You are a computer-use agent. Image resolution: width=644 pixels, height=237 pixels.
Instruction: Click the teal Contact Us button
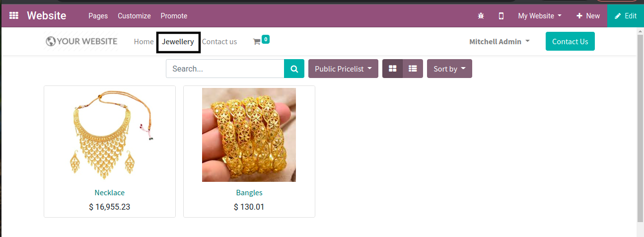pos(570,41)
